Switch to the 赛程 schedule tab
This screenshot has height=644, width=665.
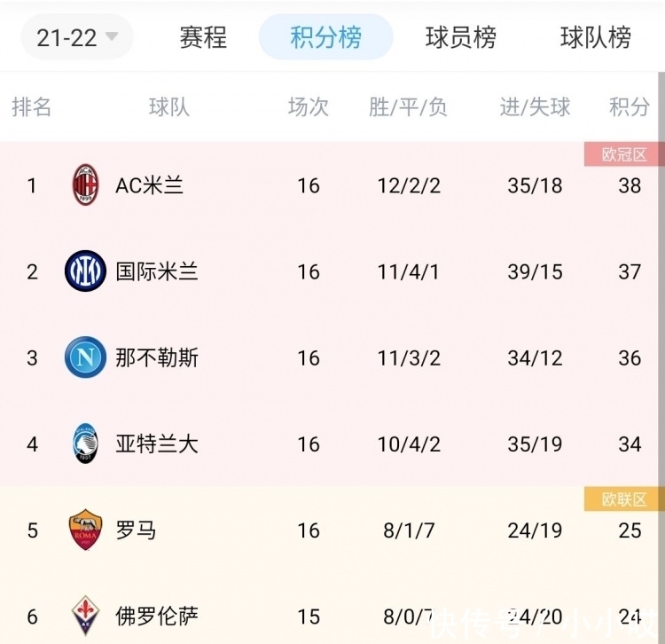tap(203, 37)
